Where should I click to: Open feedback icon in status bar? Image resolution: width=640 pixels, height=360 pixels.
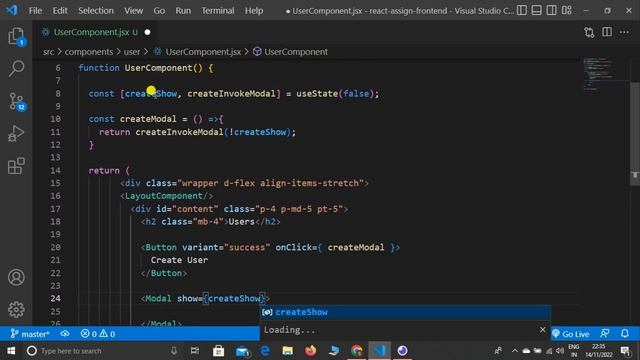tap(605, 333)
